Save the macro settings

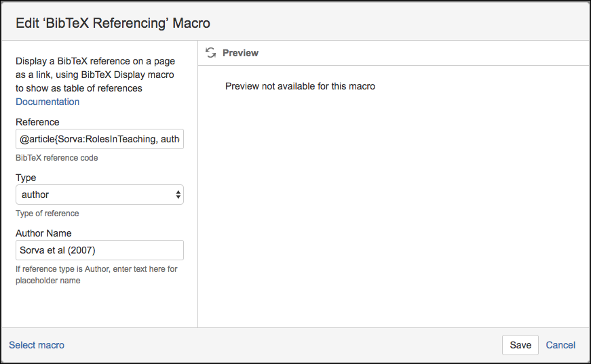click(520, 345)
